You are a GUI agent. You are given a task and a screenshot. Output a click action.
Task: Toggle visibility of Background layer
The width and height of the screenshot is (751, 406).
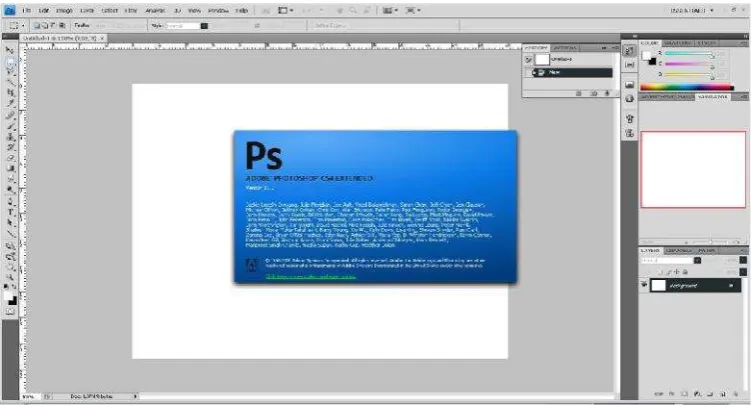644,285
